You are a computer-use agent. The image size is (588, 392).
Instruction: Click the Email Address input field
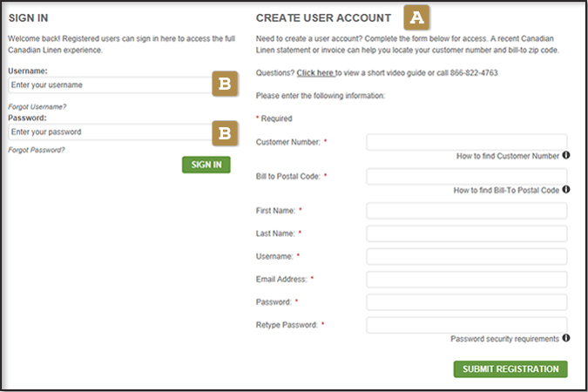pyautogui.click(x=467, y=279)
